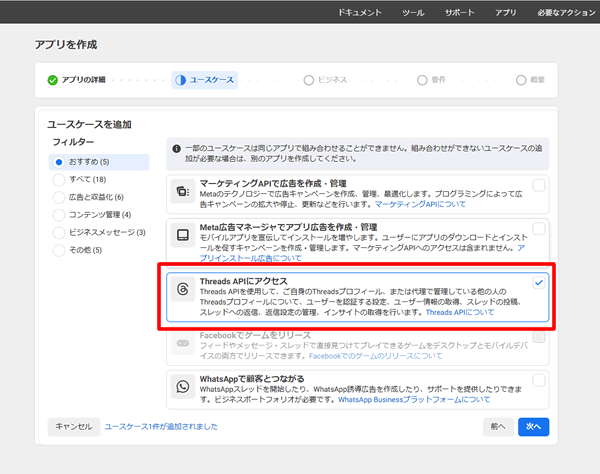
Task: Click the WhatsApp logo icon
Action: pyautogui.click(x=182, y=386)
